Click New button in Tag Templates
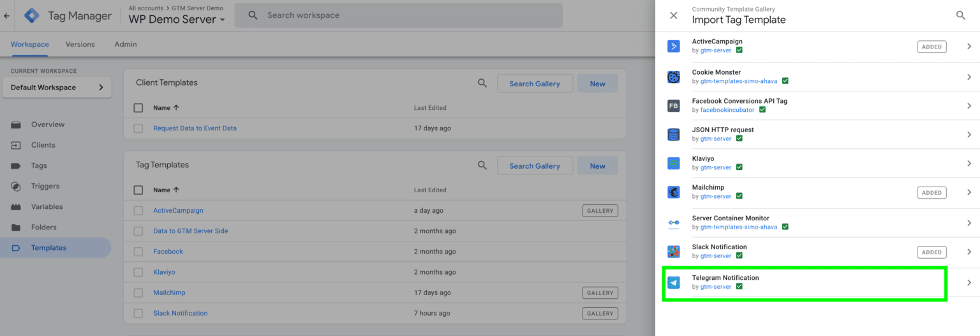Screen dimensions: 980x336 pos(598,166)
